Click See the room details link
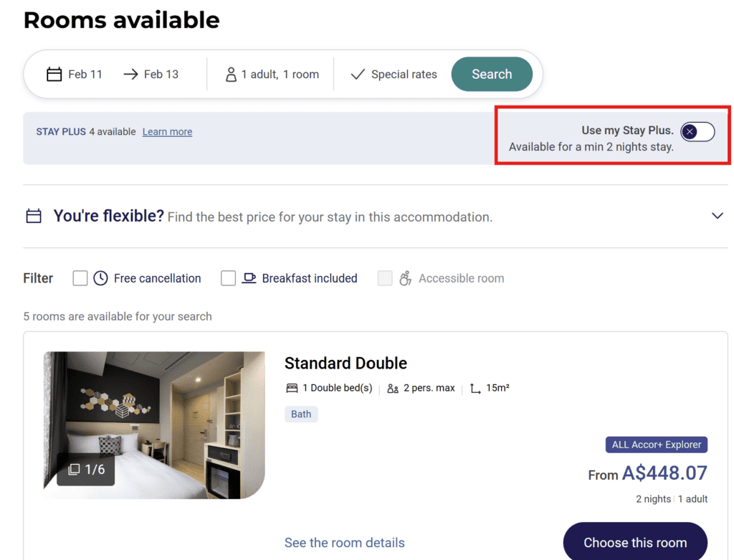The image size is (734, 560). 344,543
